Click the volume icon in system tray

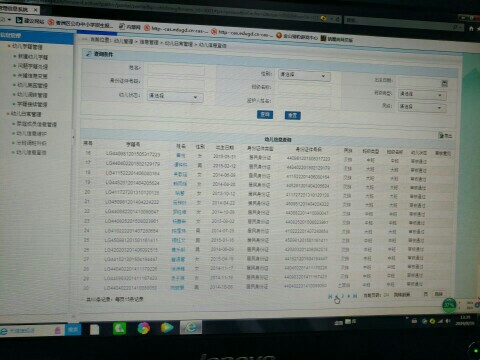point(448,321)
